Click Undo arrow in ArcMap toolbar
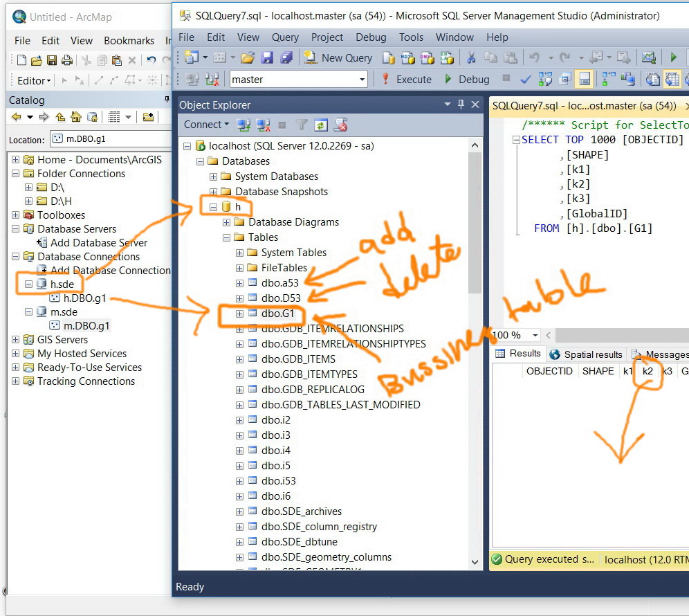689x616 pixels. coord(151,60)
